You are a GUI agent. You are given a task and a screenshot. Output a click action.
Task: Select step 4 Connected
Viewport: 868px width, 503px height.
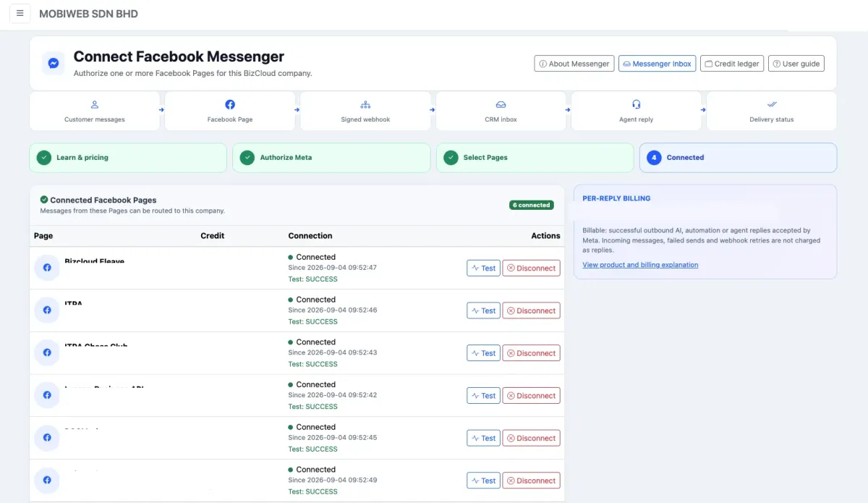coord(738,158)
